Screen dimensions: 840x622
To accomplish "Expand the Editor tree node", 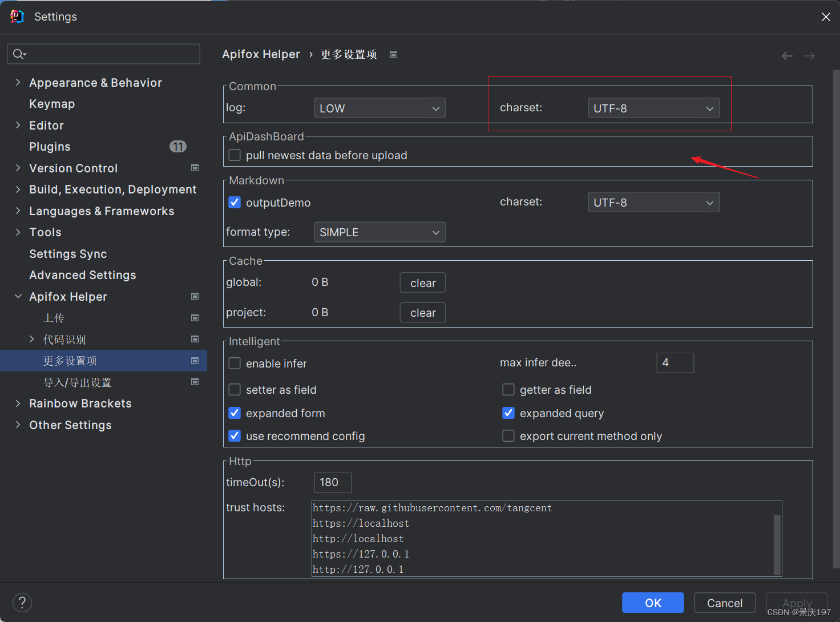I will (x=18, y=125).
